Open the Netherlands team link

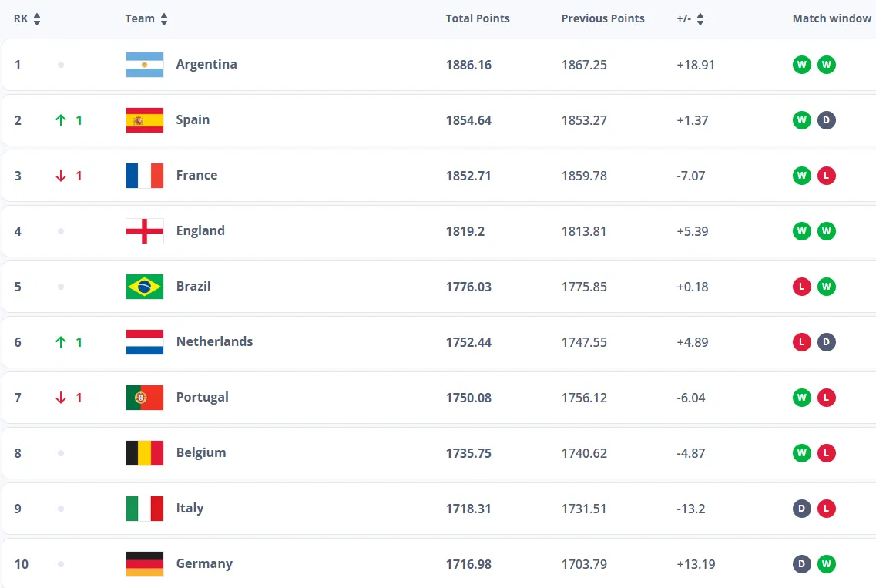point(214,341)
